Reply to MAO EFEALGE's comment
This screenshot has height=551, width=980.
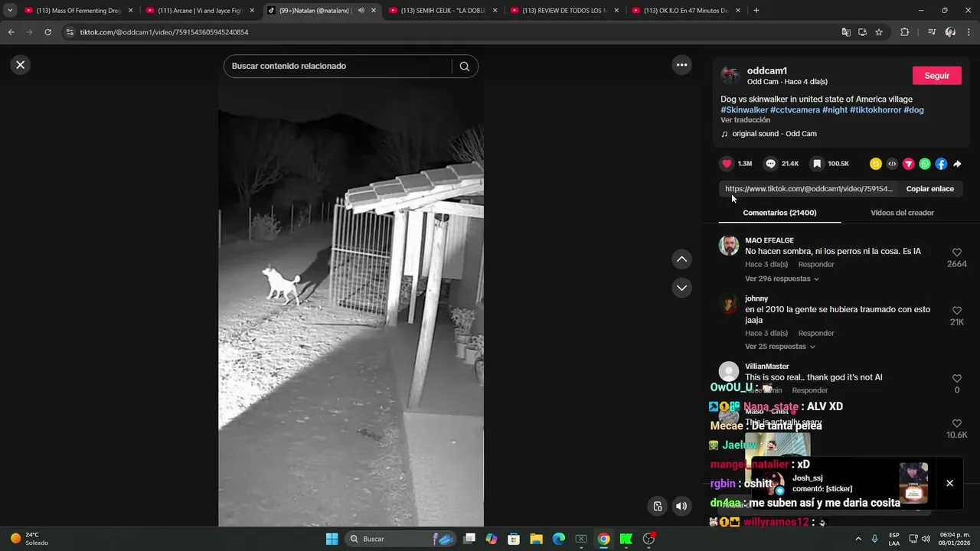[816, 265]
